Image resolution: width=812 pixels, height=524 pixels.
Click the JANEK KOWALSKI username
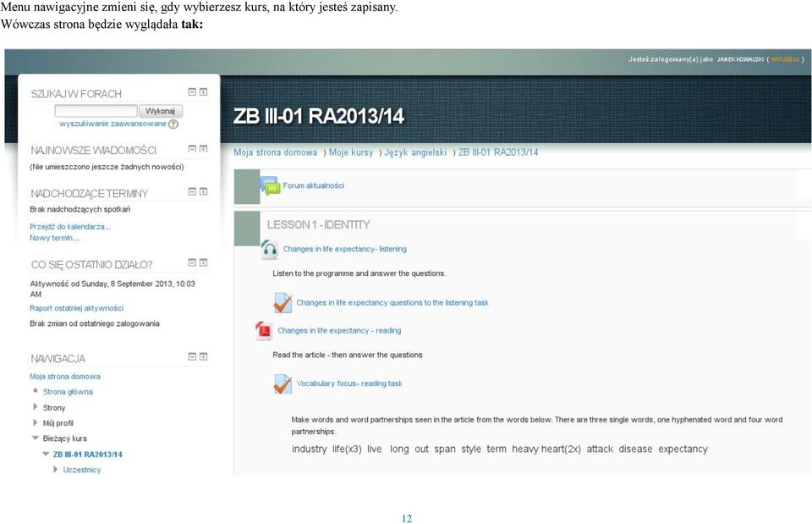pos(740,59)
